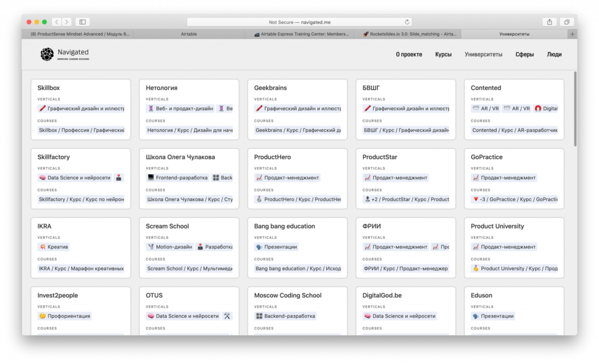Open the DigitalGod.be card title
This screenshot has width=599, height=364.
pos(382,295)
